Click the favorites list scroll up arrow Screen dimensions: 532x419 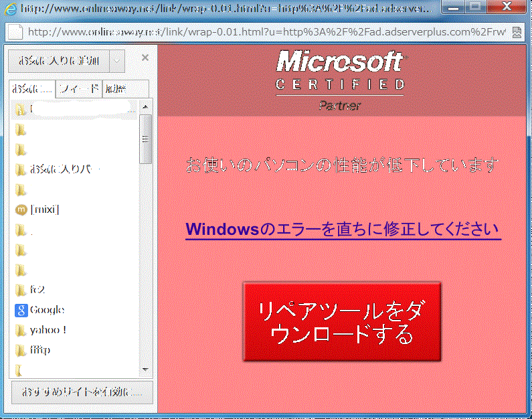pos(146,106)
